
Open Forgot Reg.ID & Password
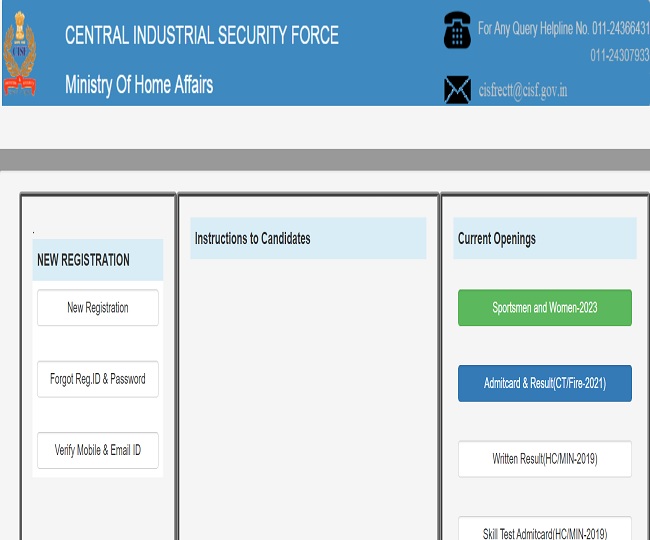pos(98,379)
